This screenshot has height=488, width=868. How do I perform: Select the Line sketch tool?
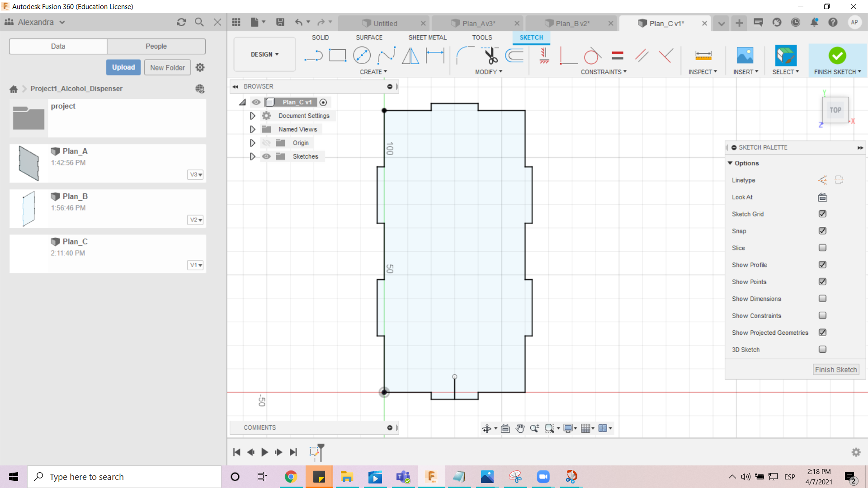pyautogui.click(x=313, y=56)
